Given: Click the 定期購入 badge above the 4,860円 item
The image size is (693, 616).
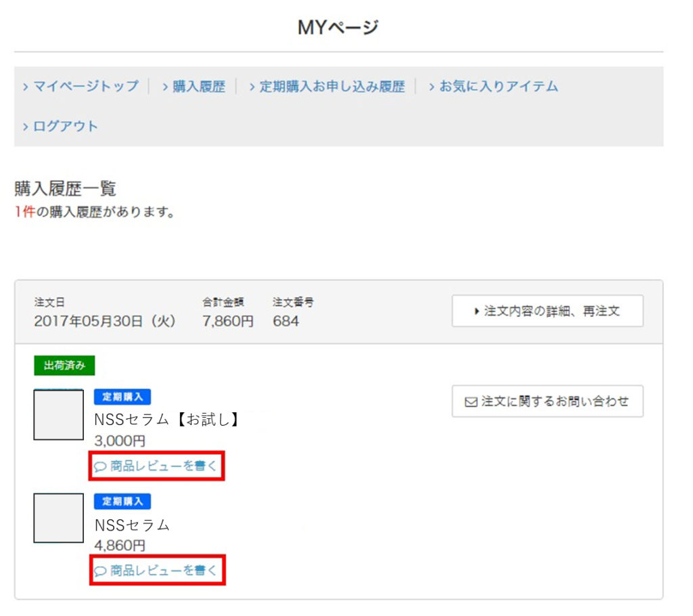Looking at the screenshot, I should click(122, 502).
